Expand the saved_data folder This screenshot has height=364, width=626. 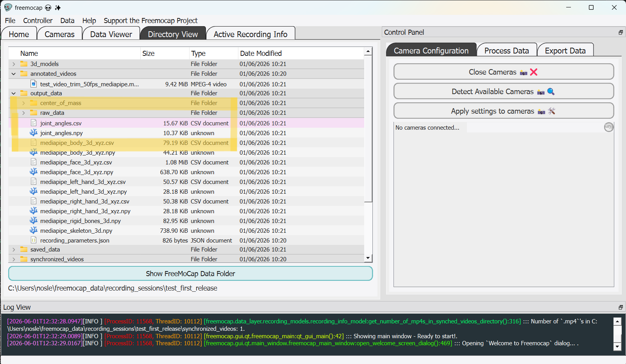click(14, 249)
